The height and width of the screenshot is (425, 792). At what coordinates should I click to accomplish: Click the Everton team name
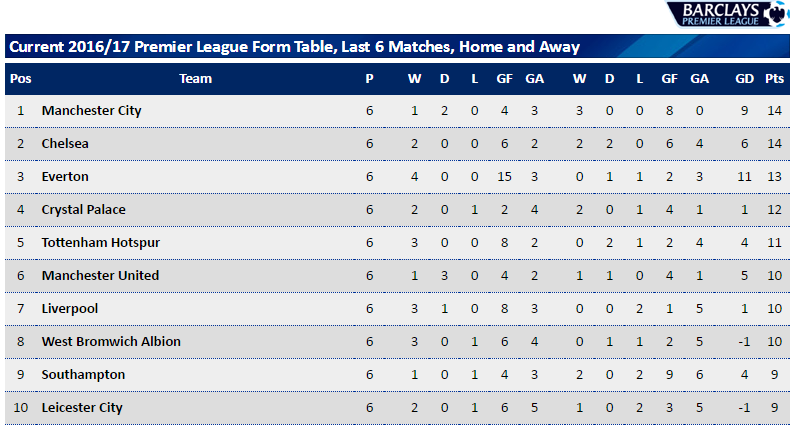[65, 177]
